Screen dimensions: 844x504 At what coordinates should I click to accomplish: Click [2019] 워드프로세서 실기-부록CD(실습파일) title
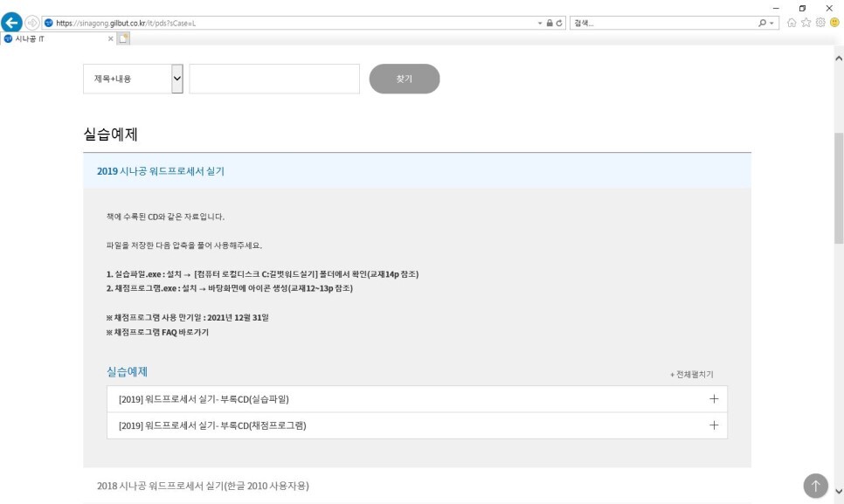click(x=204, y=399)
